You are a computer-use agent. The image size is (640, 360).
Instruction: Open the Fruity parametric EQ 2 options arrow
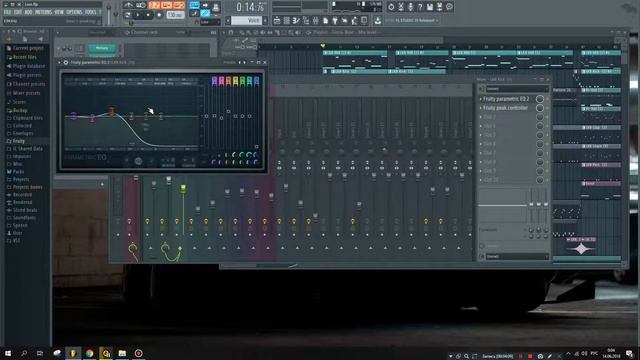[60, 62]
